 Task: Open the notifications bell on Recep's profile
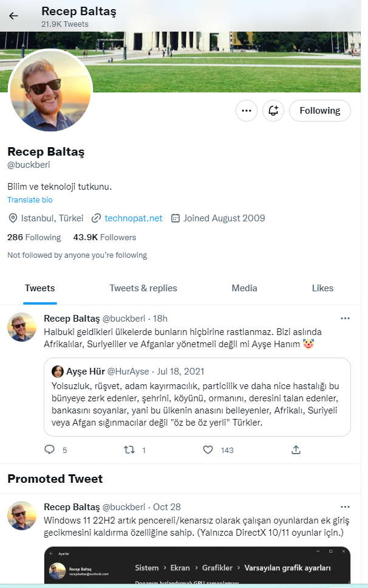point(273,110)
